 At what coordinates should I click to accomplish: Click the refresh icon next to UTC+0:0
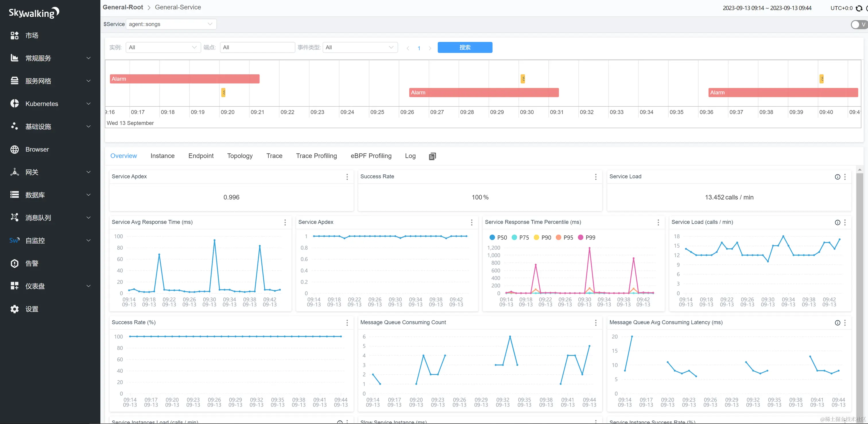[x=859, y=8]
